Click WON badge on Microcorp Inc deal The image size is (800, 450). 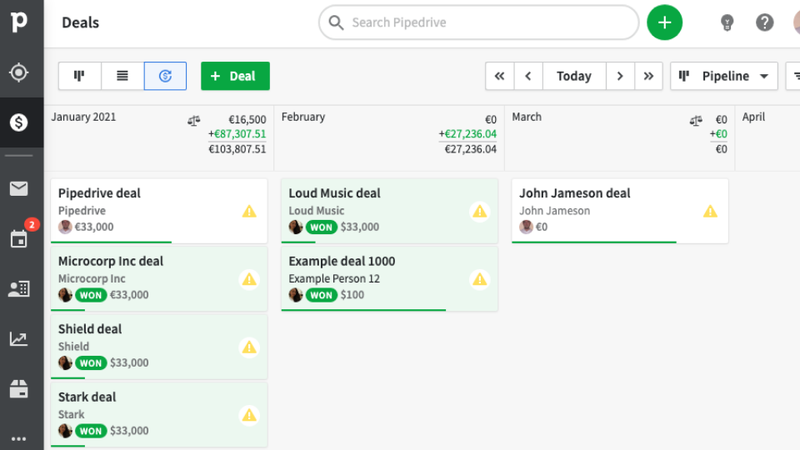91,295
